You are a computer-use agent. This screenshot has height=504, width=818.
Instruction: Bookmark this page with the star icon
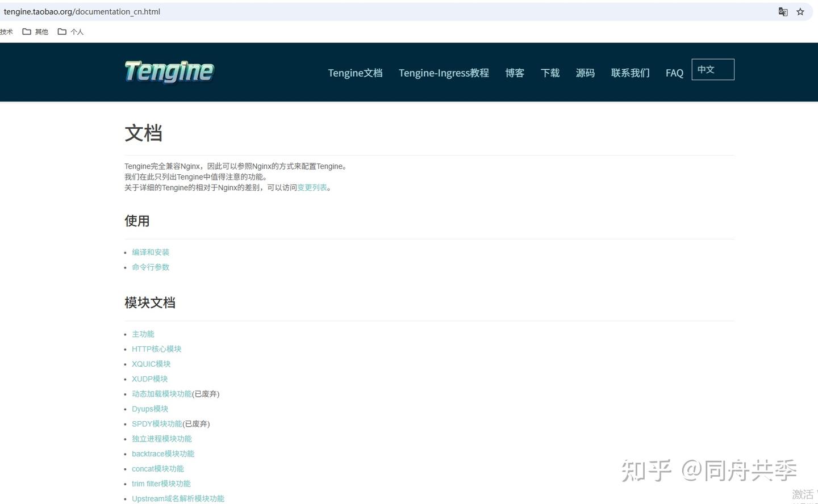point(800,12)
